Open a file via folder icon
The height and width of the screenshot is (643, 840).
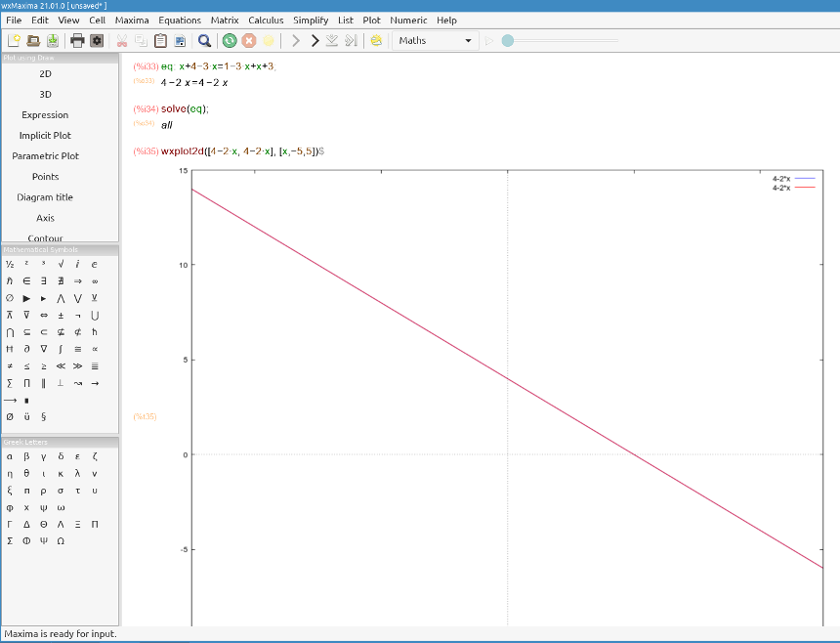[x=33, y=40]
